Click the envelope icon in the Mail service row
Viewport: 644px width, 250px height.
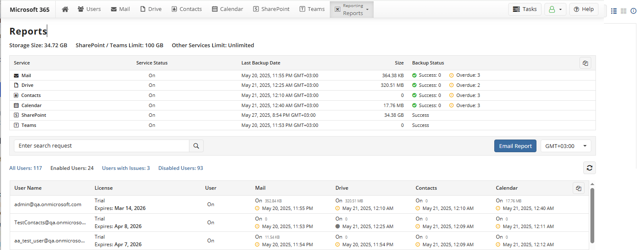pos(16,75)
